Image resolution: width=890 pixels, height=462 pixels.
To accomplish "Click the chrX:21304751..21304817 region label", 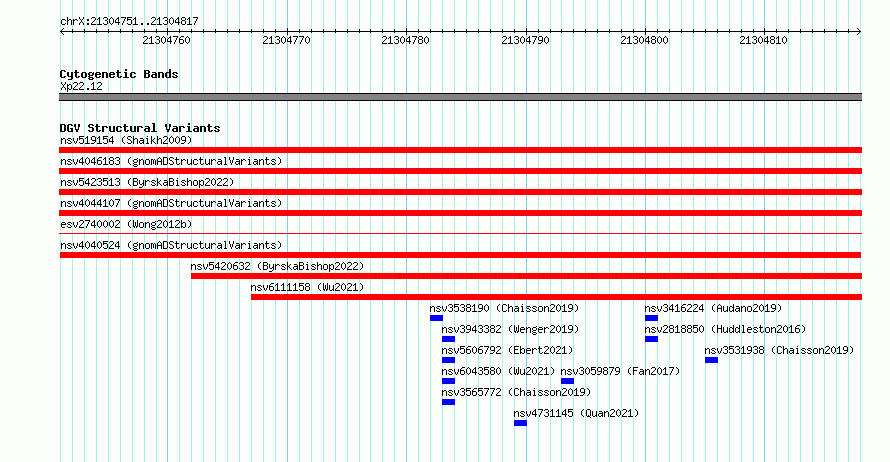I will [129, 22].
